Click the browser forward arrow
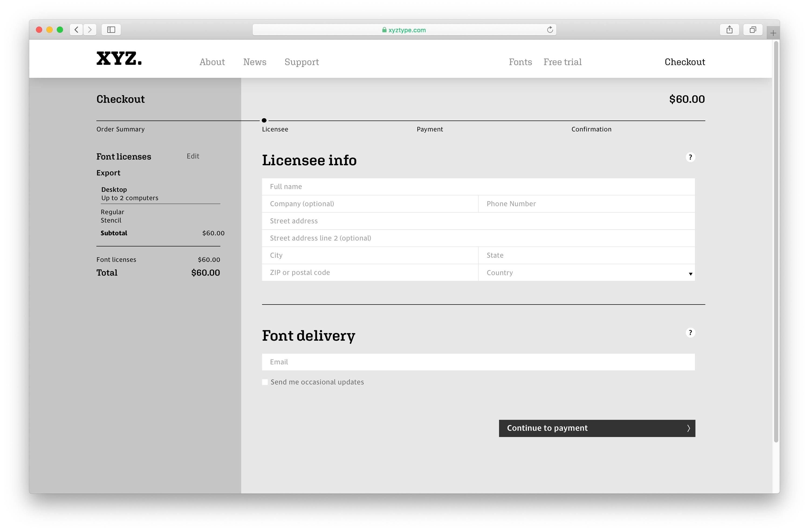Screen dimensions: 809x532 [90, 30]
